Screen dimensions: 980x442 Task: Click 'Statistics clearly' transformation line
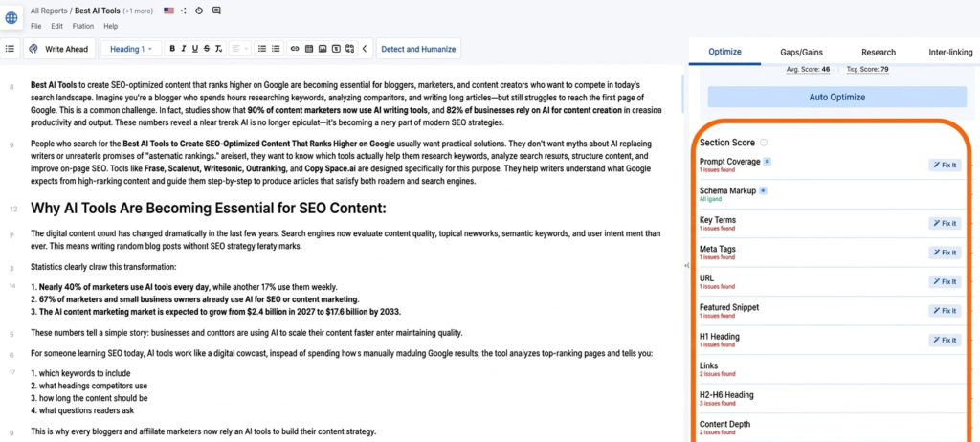click(103, 267)
